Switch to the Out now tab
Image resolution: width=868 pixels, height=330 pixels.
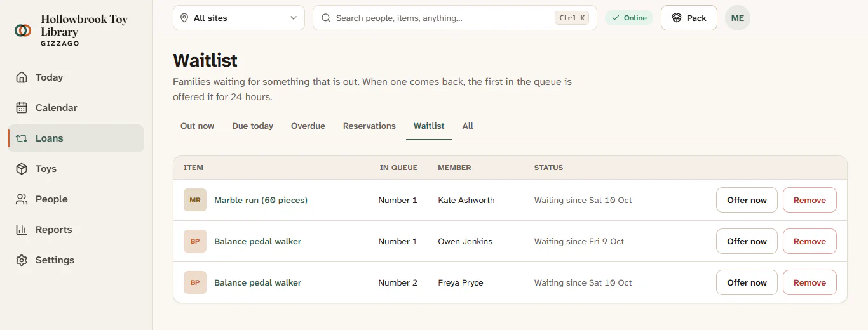(x=198, y=126)
